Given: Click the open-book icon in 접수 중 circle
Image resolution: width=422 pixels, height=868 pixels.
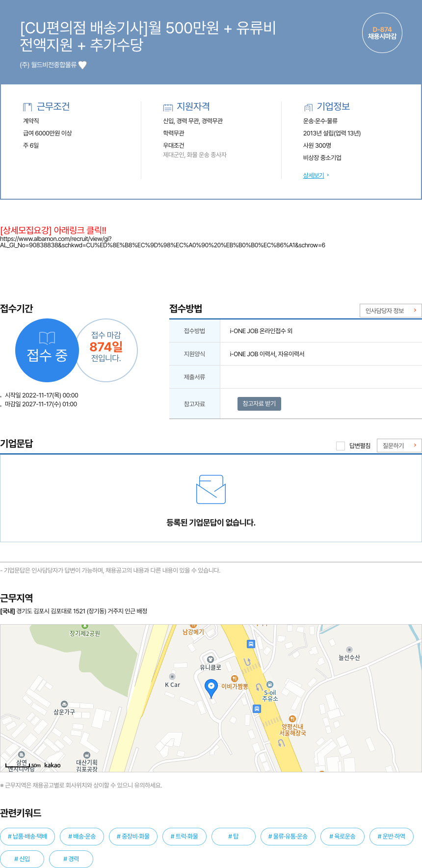Looking at the screenshot, I should (47, 338).
